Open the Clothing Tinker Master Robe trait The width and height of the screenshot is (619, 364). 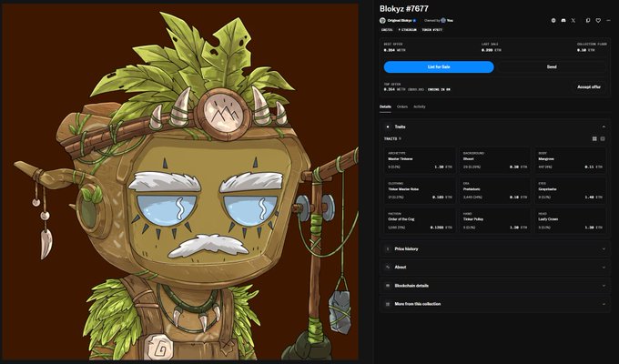tap(420, 190)
